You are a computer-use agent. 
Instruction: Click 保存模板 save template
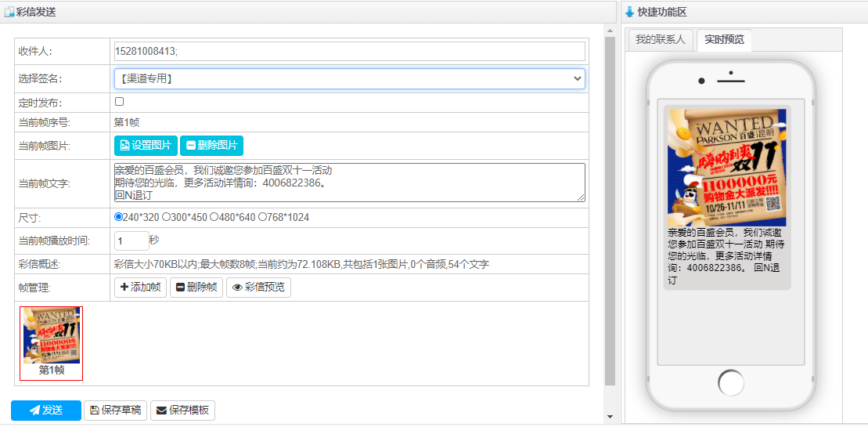[x=182, y=411]
